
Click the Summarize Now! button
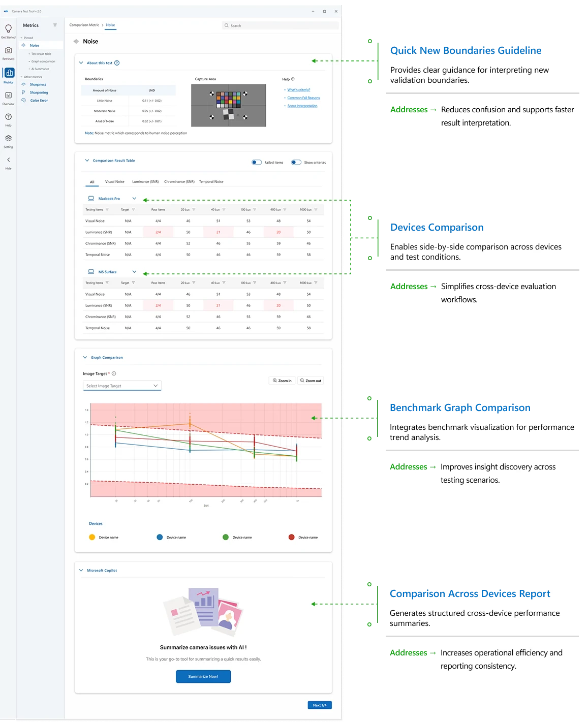tap(203, 676)
